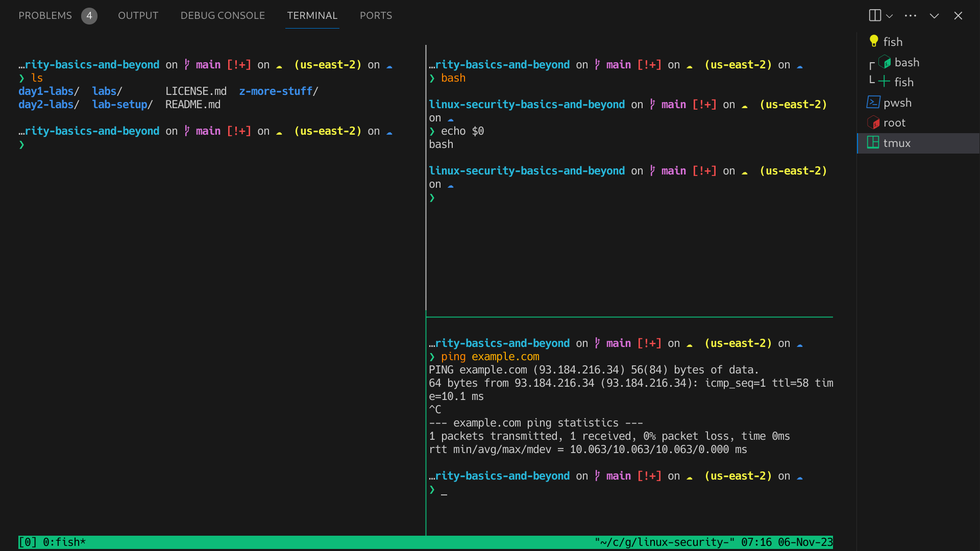
Task: Switch to the Problems tab
Action: [x=45, y=16]
